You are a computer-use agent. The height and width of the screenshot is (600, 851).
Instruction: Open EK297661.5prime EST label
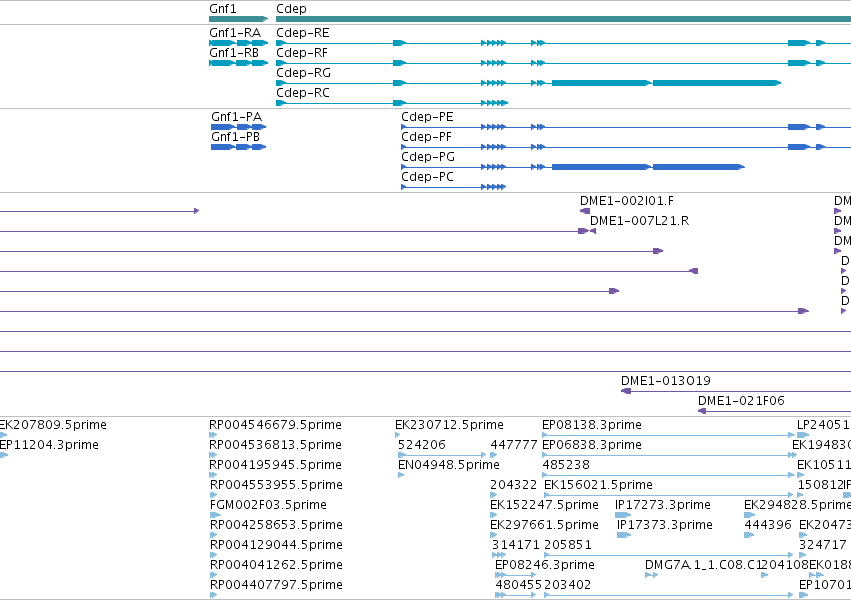[544, 526]
